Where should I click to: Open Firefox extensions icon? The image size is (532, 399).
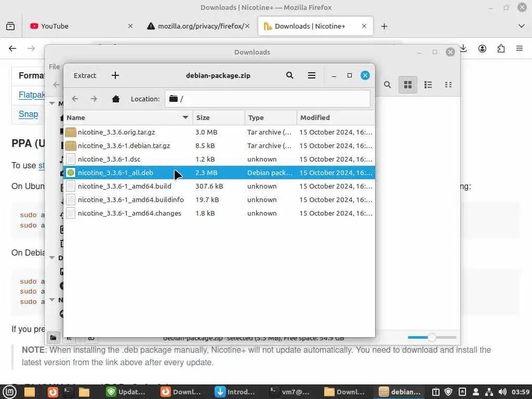point(501,48)
